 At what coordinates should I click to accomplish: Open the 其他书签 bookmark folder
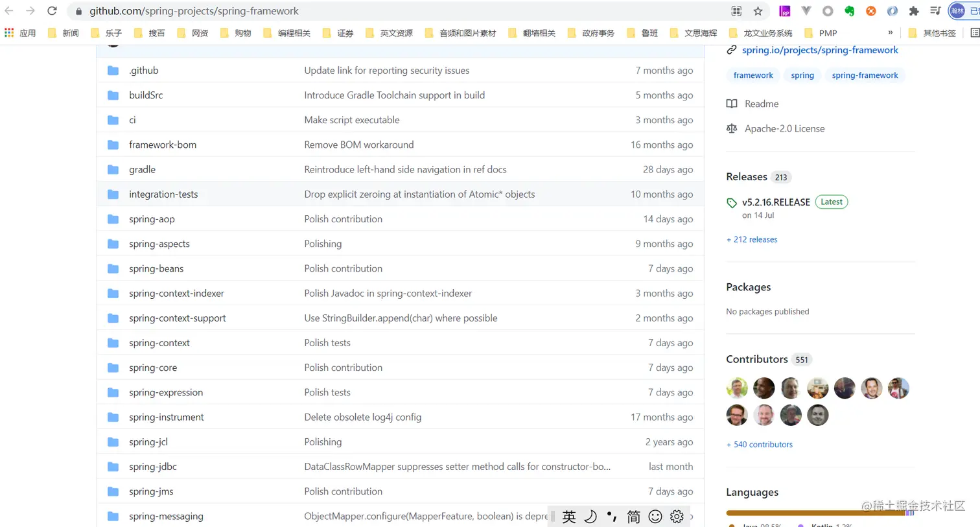932,33
